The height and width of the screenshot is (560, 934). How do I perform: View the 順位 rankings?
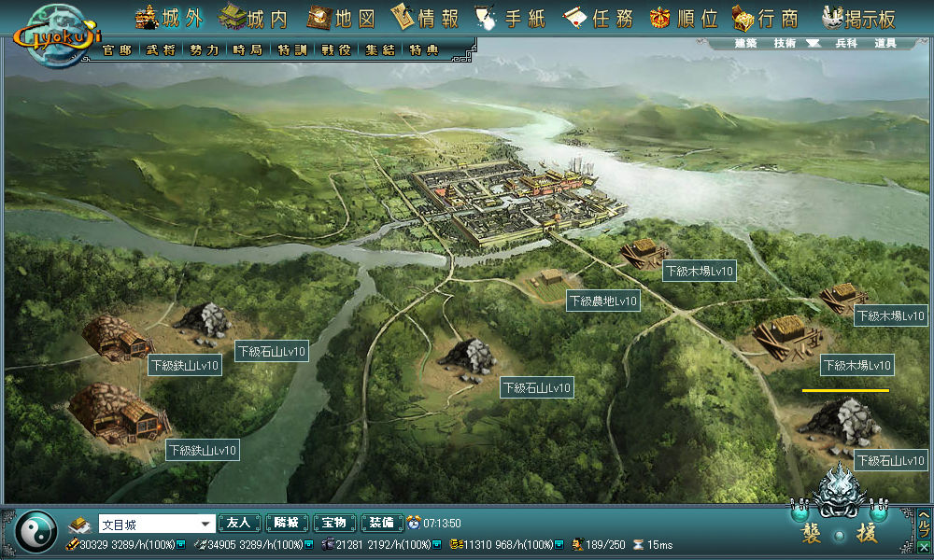684,19
